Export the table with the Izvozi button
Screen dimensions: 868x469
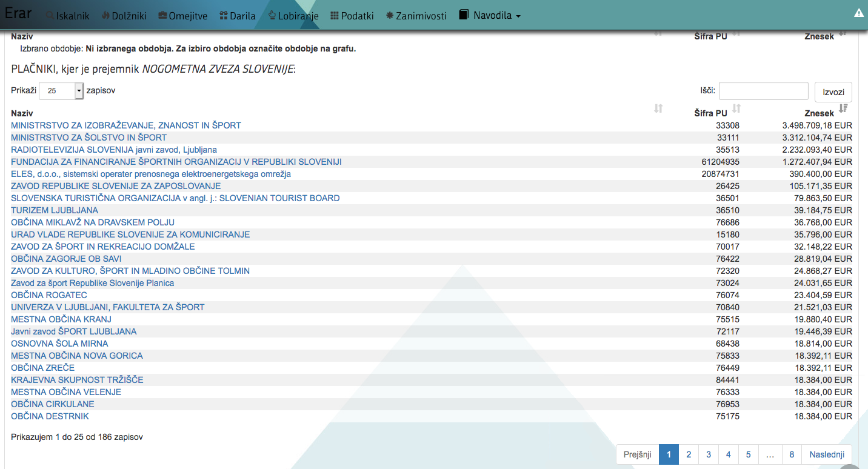[833, 92]
